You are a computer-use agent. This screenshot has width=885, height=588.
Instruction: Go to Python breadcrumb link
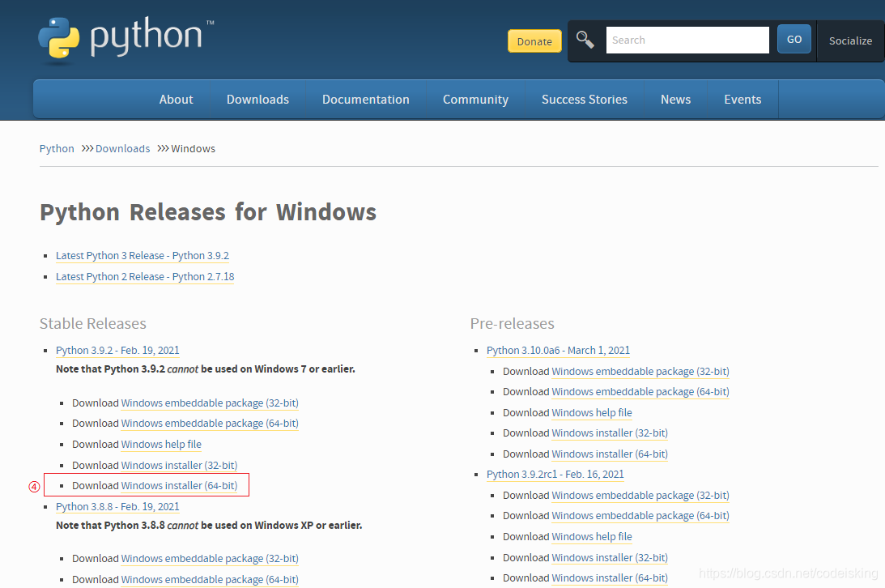57,148
